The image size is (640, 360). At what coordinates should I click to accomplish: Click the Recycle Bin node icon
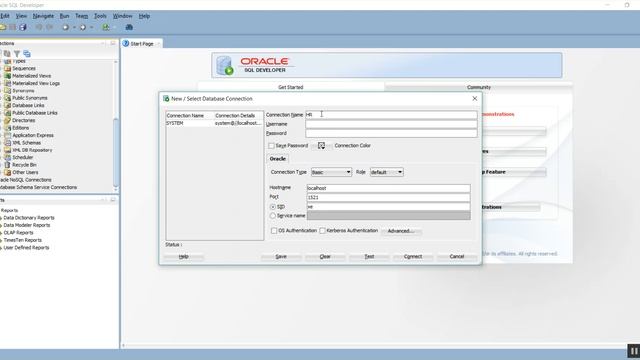pyautogui.click(x=7, y=164)
